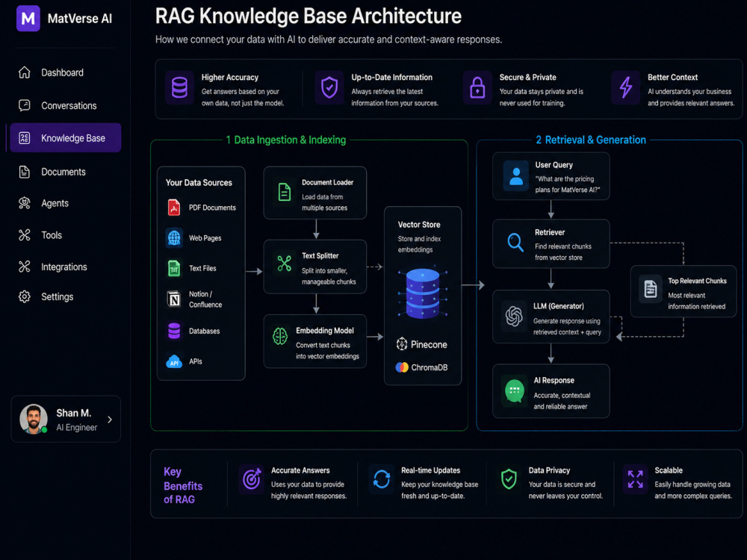Click the 'Document Loader' title
This screenshot has height=560, width=747.
(328, 182)
